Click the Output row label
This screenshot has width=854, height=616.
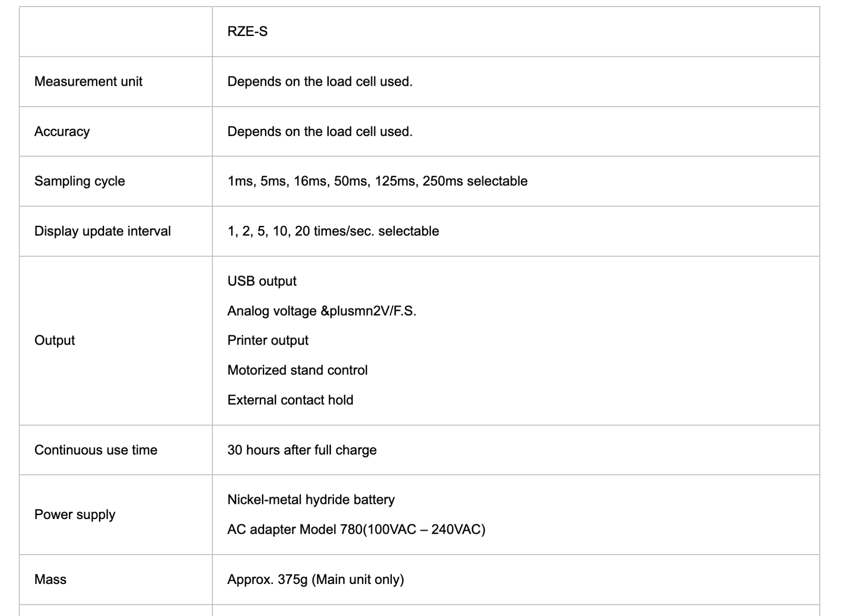click(54, 341)
